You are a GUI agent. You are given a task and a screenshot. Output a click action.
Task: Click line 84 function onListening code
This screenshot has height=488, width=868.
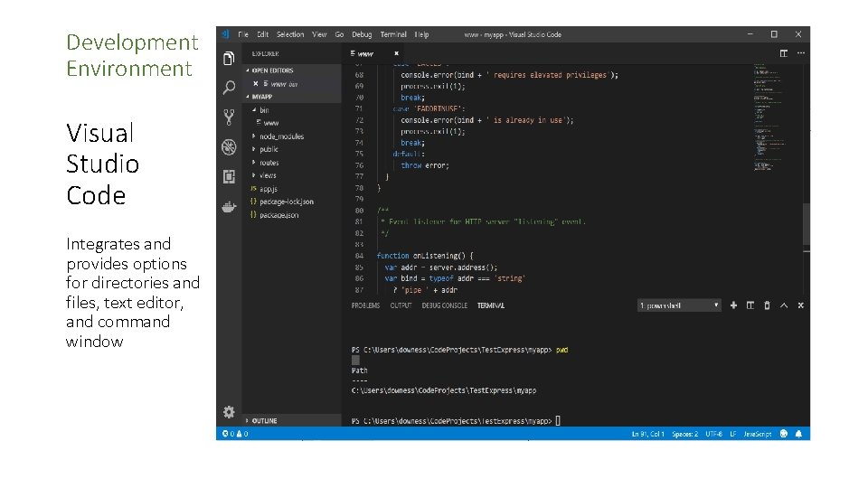[425, 256]
